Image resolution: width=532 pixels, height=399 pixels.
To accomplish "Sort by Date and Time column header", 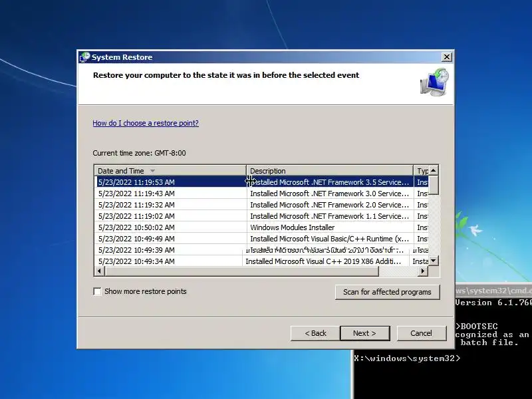I will pyautogui.click(x=170, y=171).
